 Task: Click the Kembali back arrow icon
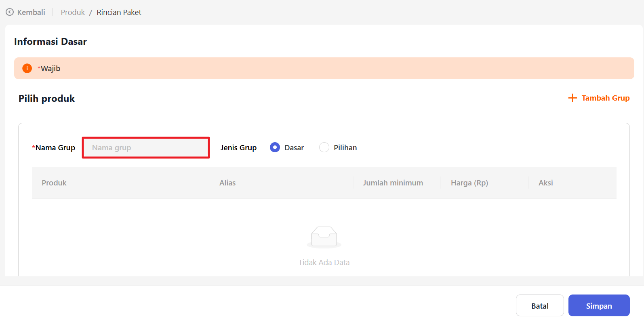[x=10, y=12]
